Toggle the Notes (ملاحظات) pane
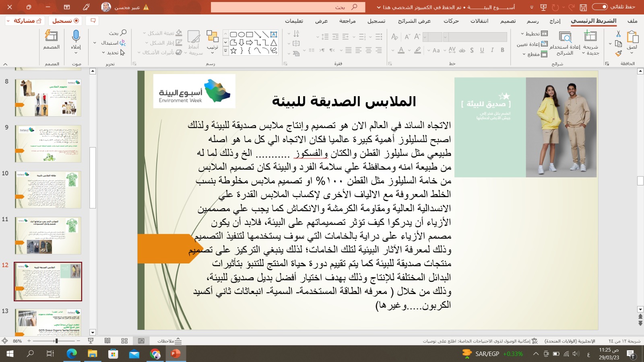The width and height of the screenshot is (644, 362). click(169, 341)
